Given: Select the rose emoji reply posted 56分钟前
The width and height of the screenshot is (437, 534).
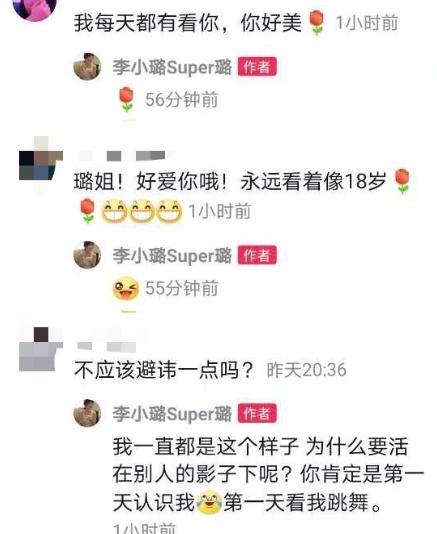Looking at the screenshot, I should click(126, 99).
